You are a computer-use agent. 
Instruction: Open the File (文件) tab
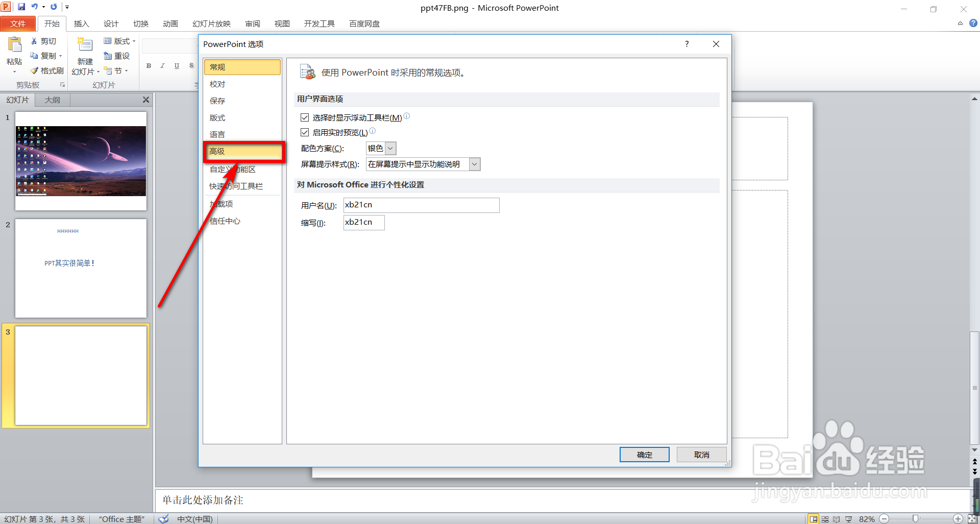(x=18, y=23)
